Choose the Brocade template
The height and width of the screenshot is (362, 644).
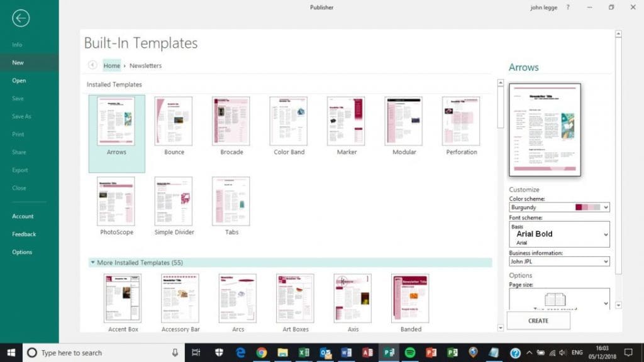coord(230,123)
